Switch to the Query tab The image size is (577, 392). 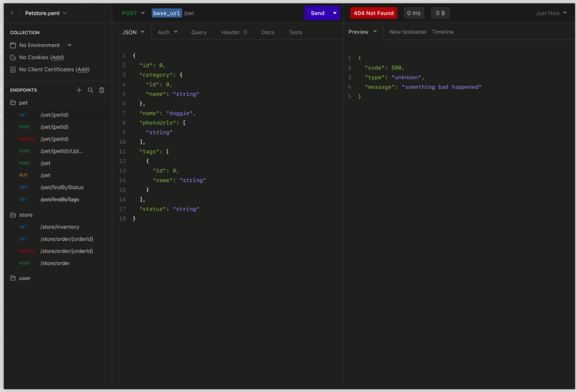coord(199,33)
